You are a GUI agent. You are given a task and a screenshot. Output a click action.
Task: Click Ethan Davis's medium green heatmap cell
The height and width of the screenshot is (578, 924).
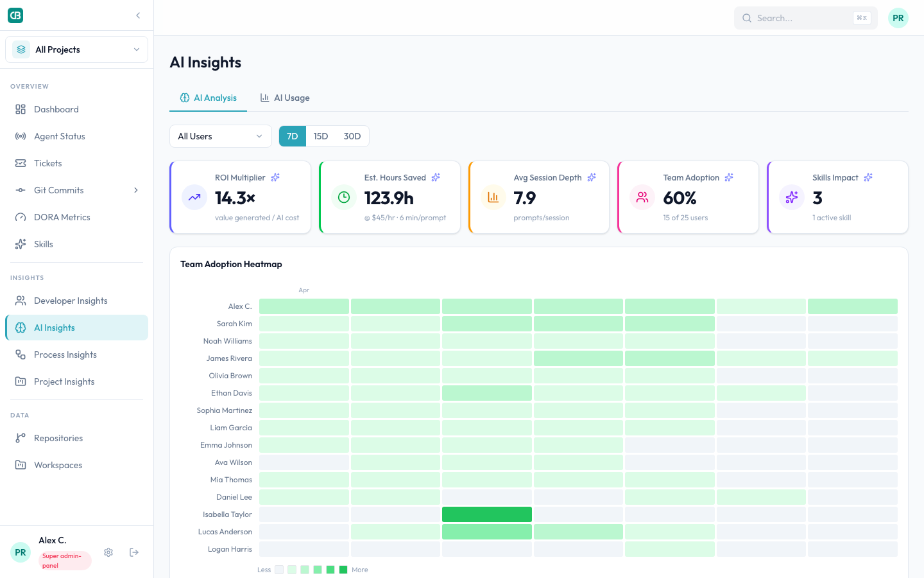point(487,393)
